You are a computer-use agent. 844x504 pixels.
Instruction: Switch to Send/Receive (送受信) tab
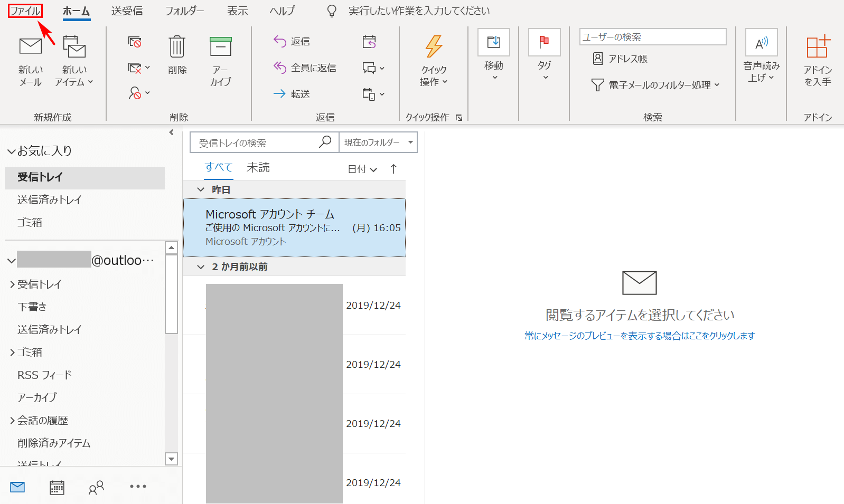(x=127, y=11)
